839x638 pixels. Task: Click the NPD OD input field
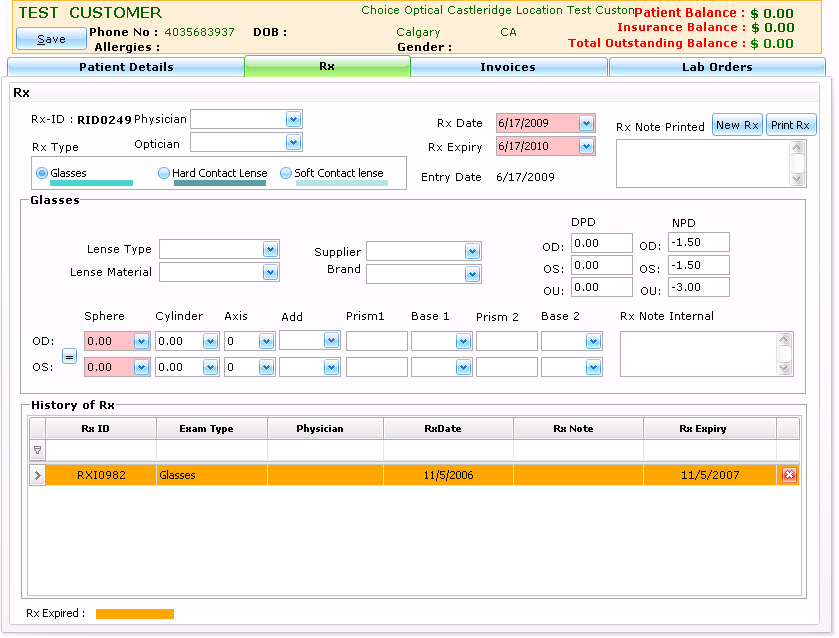coord(699,242)
